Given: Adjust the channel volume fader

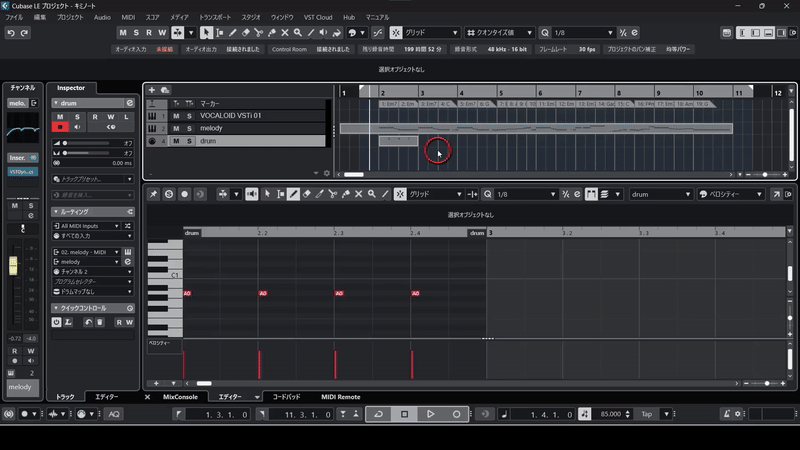Looking at the screenshot, I should [13, 265].
